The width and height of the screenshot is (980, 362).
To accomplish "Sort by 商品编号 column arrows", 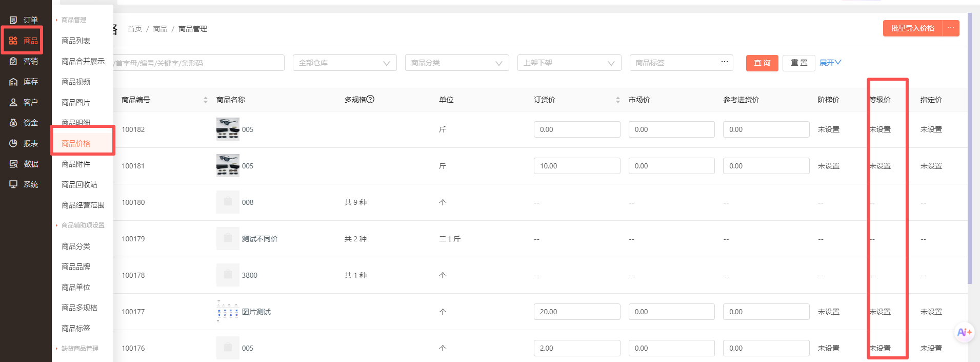I will point(206,100).
